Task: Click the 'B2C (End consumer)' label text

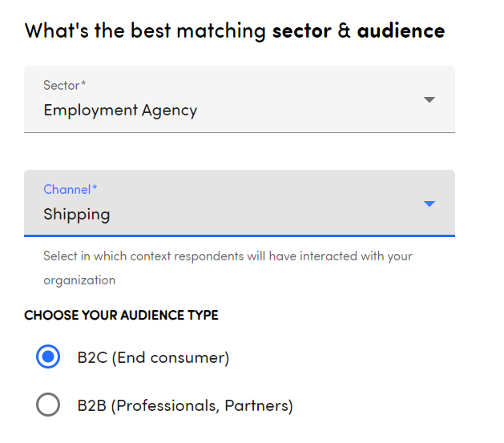Action: click(x=153, y=357)
